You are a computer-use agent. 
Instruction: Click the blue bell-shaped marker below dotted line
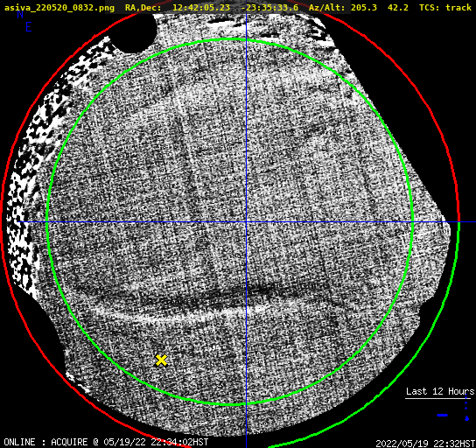coord(466,418)
